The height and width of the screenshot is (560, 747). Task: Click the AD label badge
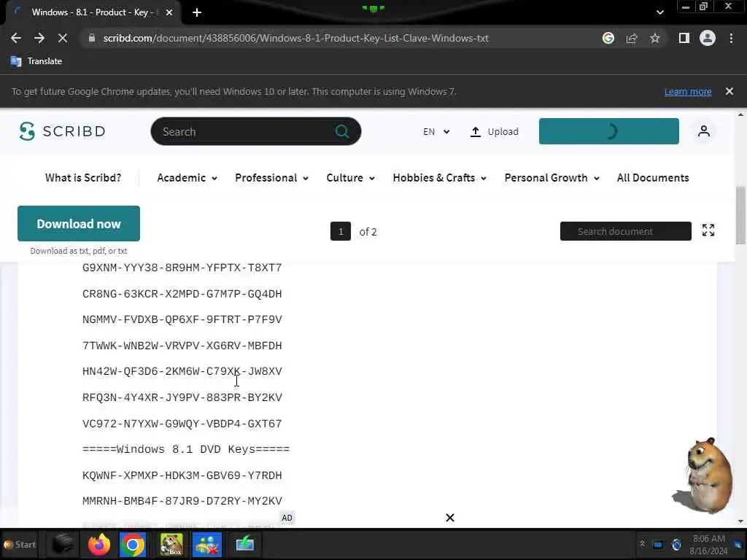(287, 518)
